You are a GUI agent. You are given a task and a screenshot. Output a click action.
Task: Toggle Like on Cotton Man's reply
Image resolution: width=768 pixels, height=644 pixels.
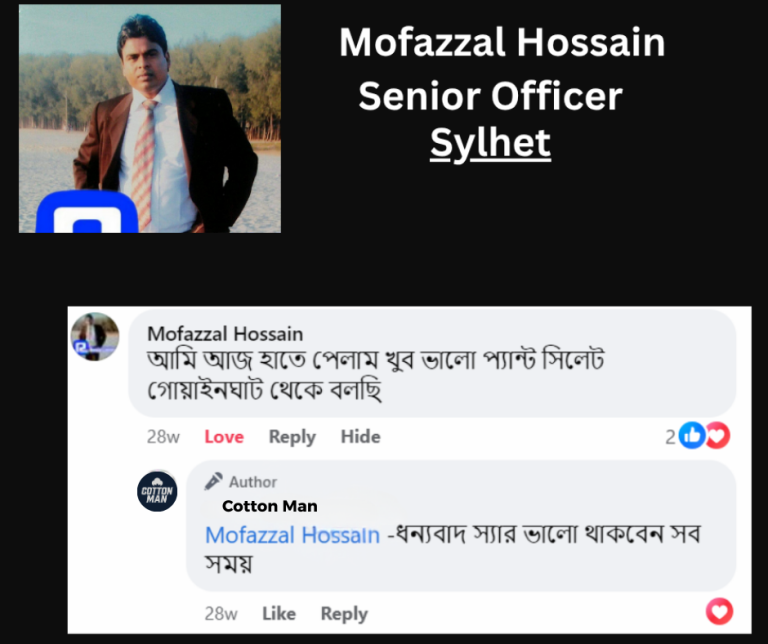[x=279, y=614]
